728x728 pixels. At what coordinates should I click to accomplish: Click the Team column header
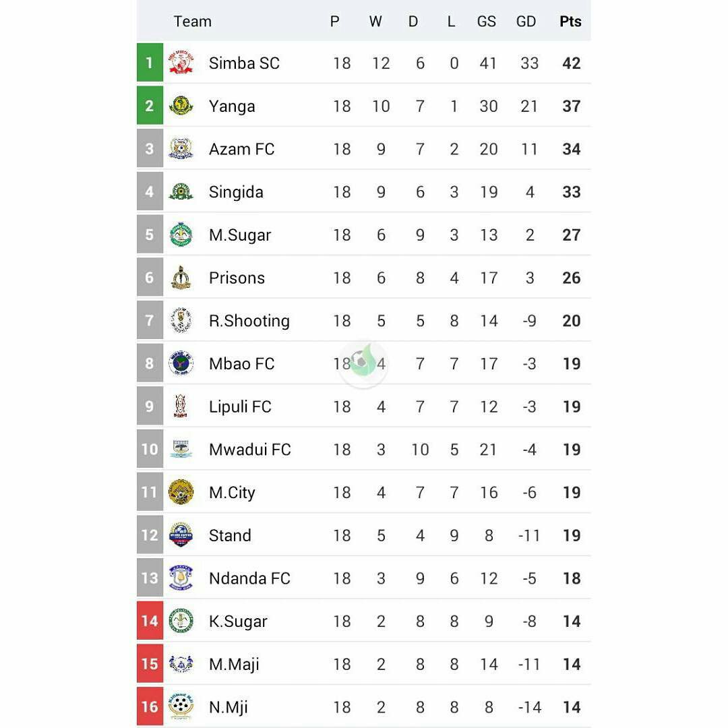click(x=193, y=22)
